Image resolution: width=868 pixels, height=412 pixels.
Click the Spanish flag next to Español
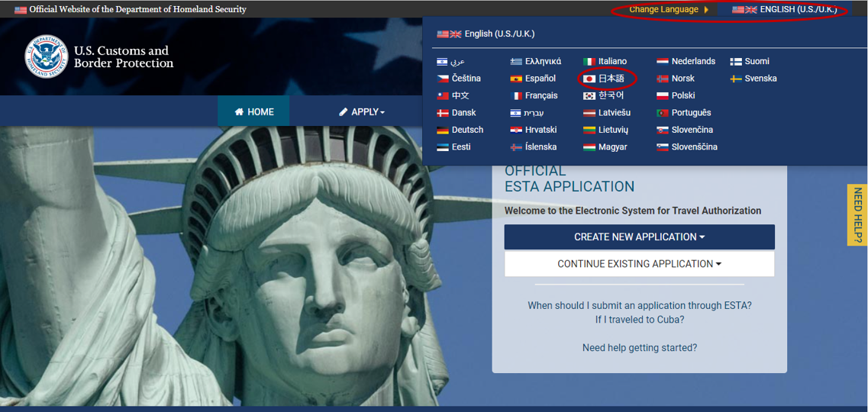point(516,79)
